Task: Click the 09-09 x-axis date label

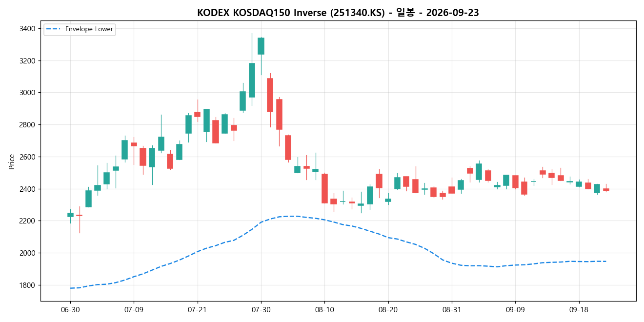Action: click(515, 310)
